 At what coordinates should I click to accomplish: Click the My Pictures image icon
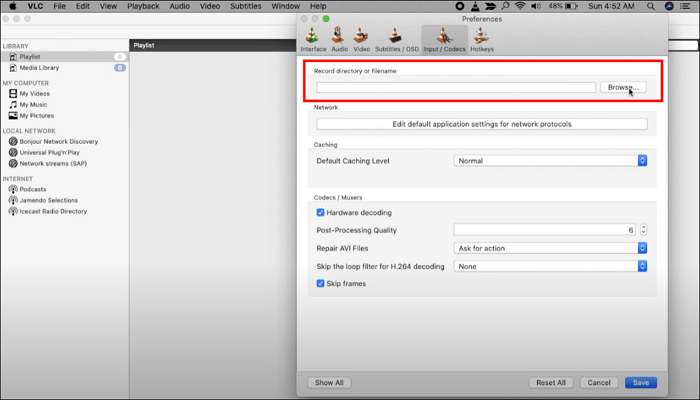click(13, 116)
